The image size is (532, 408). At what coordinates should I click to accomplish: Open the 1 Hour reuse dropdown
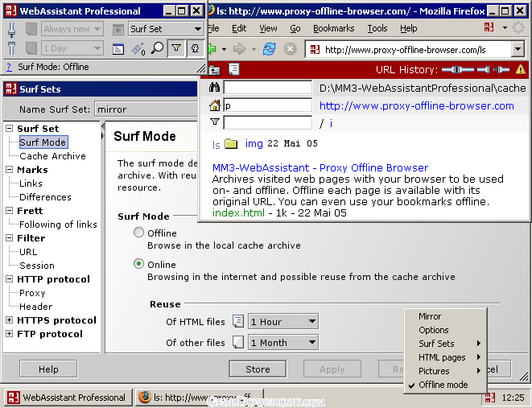click(x=283, y=322)
